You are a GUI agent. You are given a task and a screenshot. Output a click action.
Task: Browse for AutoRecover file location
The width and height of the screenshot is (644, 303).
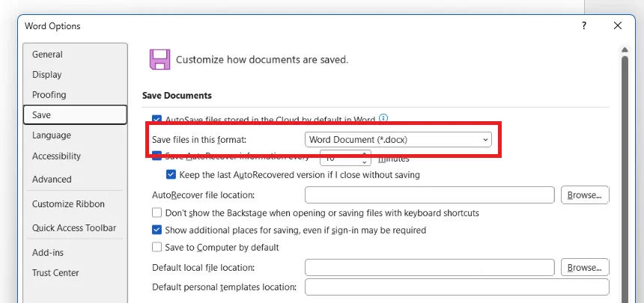(585, 195)
